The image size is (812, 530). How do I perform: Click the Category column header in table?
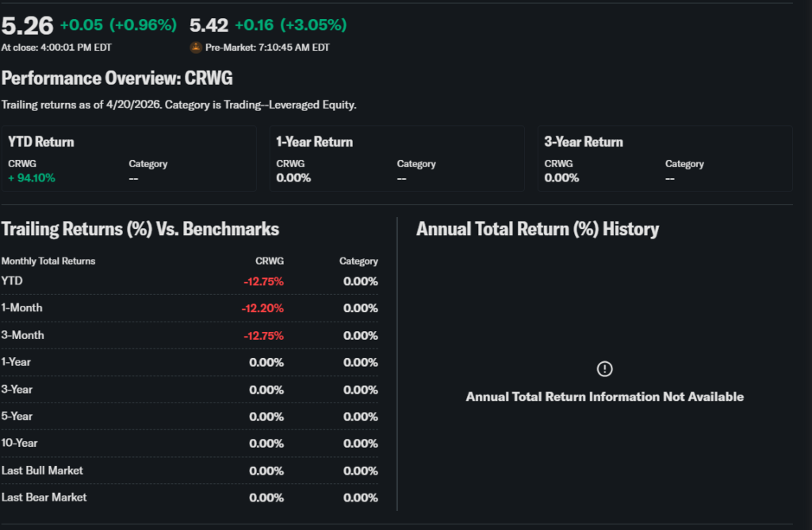click(x=358, y=261)
